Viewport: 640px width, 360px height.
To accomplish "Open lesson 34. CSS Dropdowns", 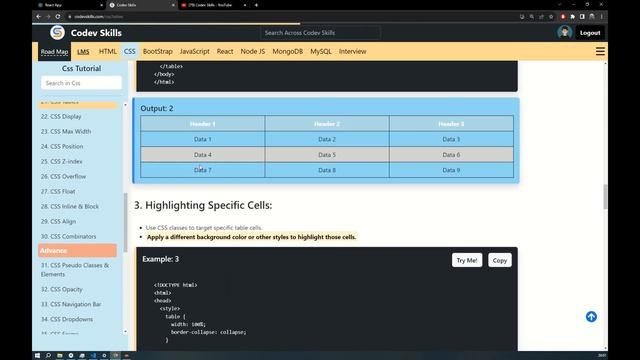I will point(67,319).
